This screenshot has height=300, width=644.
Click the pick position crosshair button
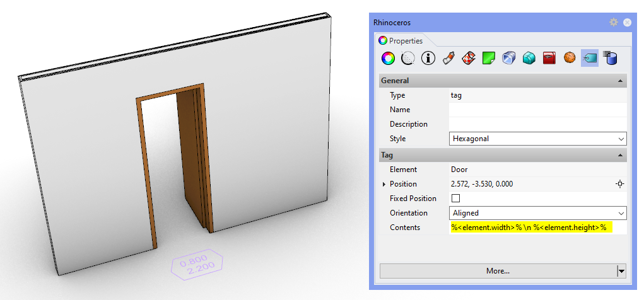pos(620,184)
